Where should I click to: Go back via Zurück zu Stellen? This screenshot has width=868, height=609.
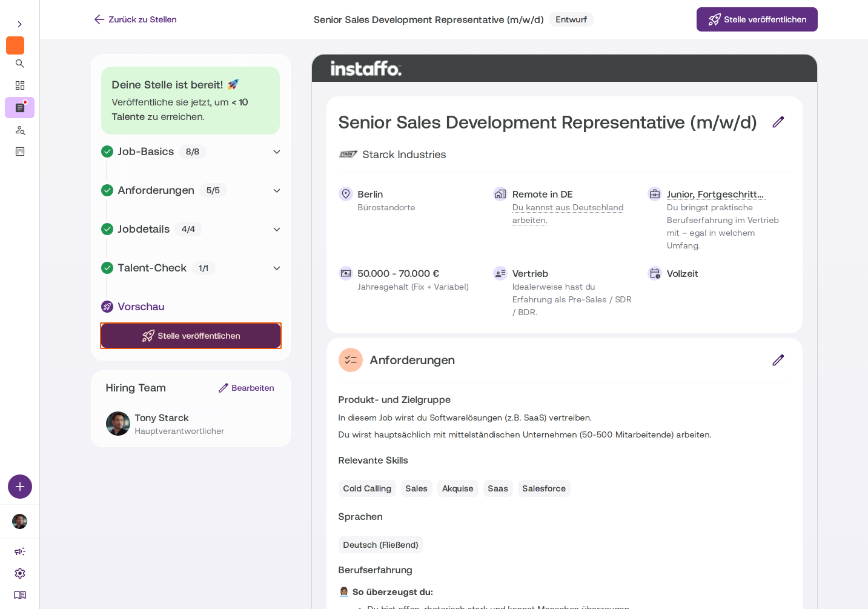(x=136, y=19)
